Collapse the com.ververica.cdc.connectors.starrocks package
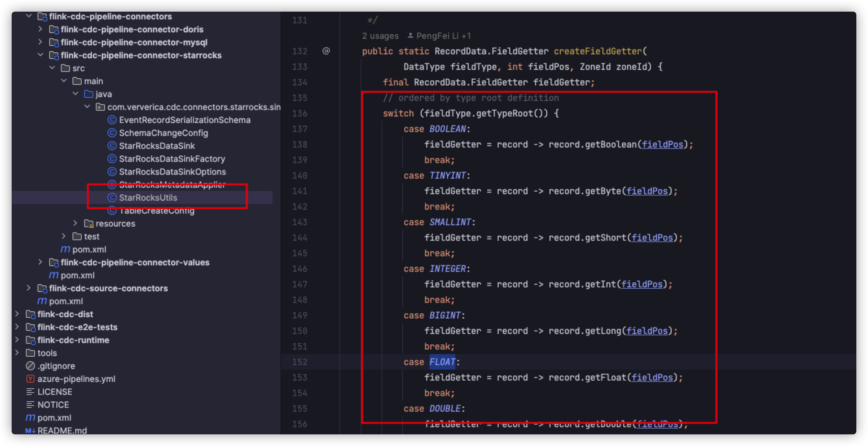Image resolution: width=868 pixels, height=446 pixels. (x=87, y=107)
